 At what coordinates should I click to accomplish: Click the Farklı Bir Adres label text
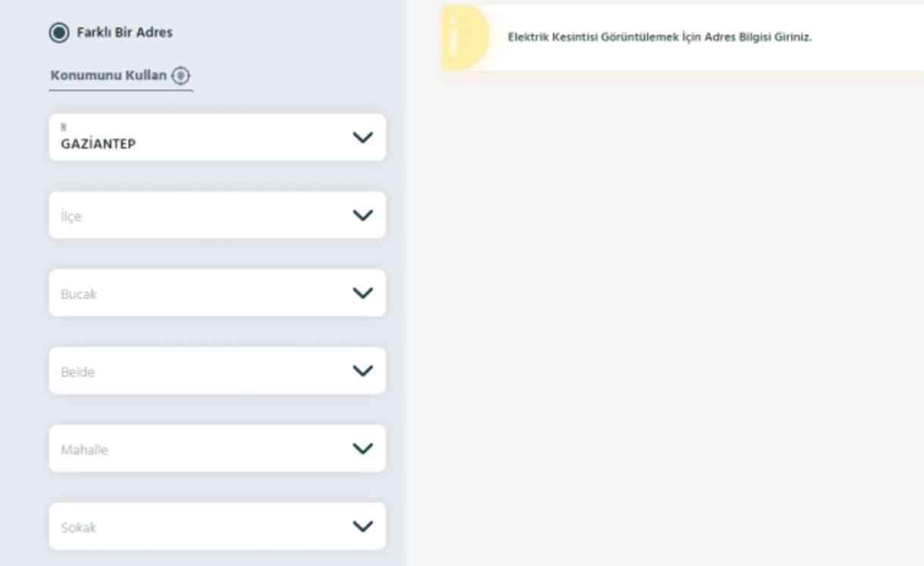point(124,33)
